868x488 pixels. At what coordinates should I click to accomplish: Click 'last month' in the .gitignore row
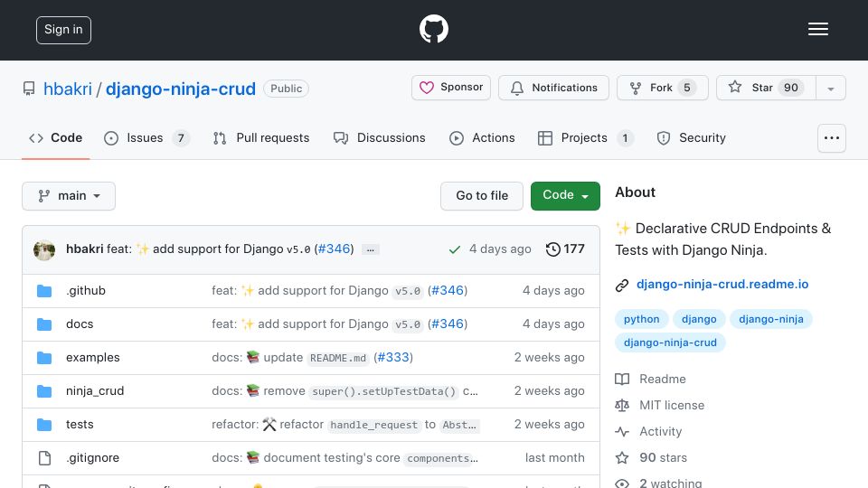click(x=554, y=457)
